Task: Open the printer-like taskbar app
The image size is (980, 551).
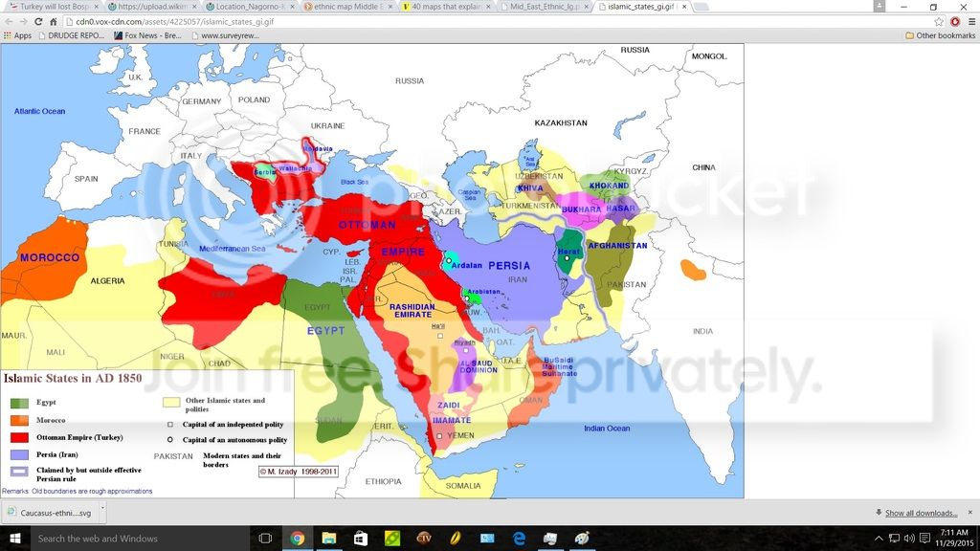Action: pos(550,538)
